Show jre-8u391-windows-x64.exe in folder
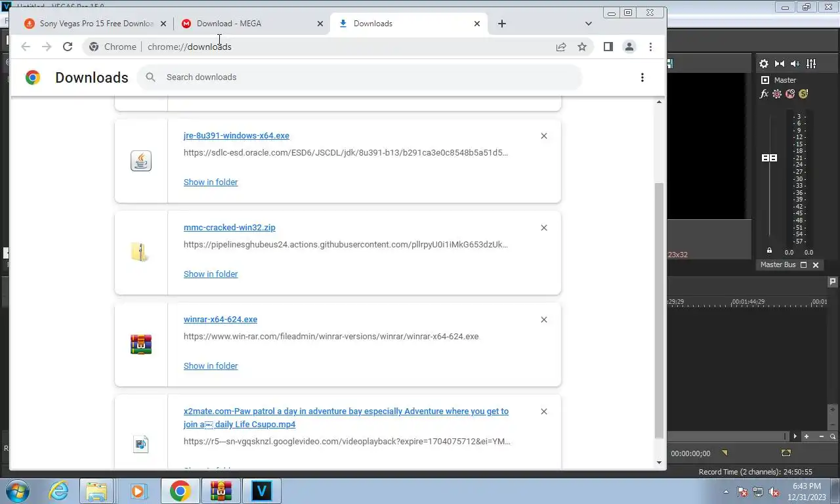Image resolution: width=840 pixels, height=504 pixels. (x=211, y=182)
